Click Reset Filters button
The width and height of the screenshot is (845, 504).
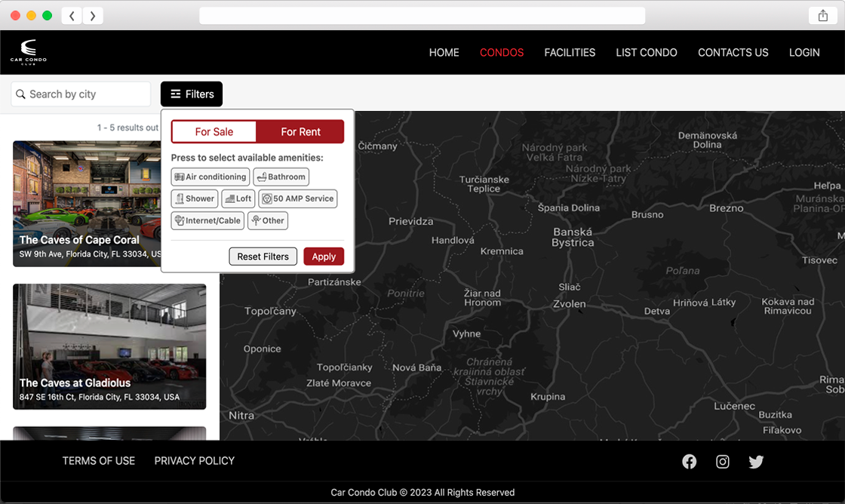[263, 257]
